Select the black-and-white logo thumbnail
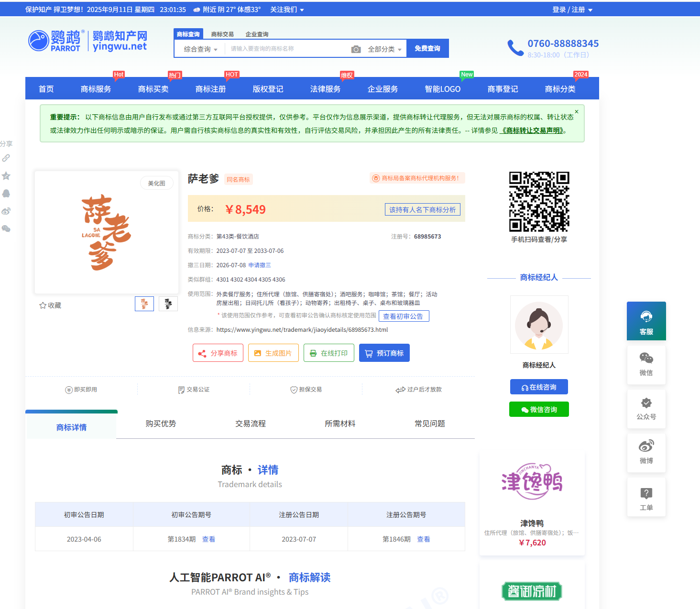 [168, 304]
